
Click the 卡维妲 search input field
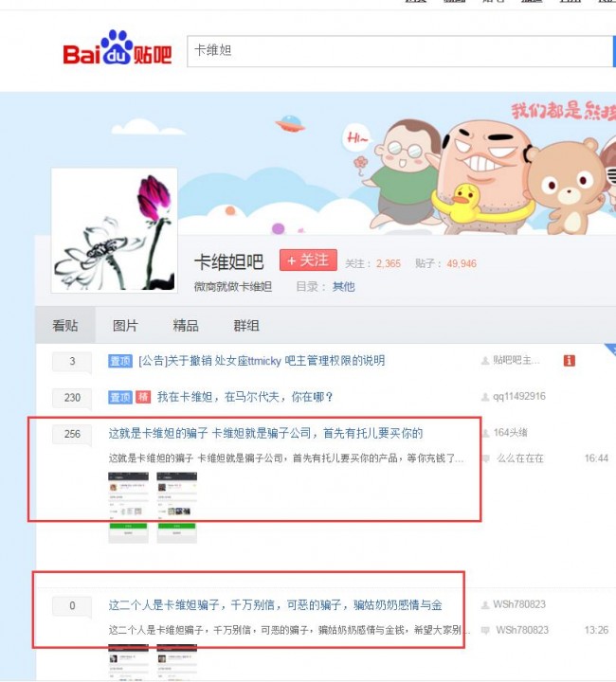click(x=400, y=51)
